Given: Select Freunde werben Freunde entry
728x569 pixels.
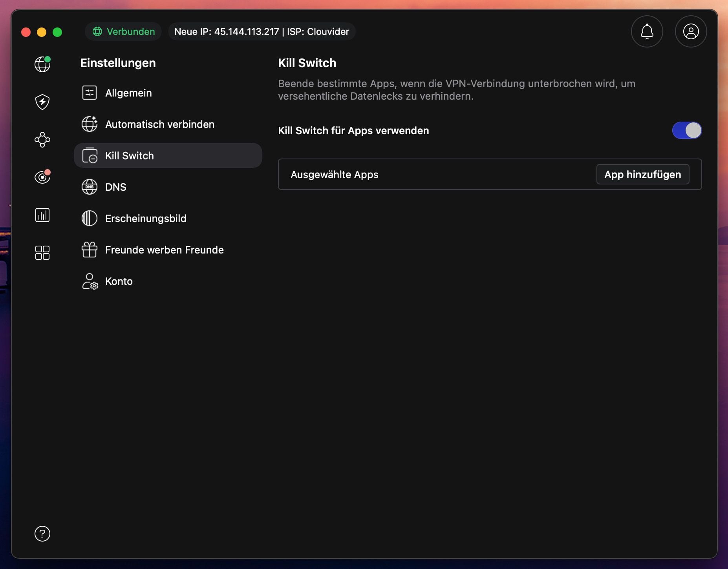Looking at the screenshot, I should coord(164,250).
